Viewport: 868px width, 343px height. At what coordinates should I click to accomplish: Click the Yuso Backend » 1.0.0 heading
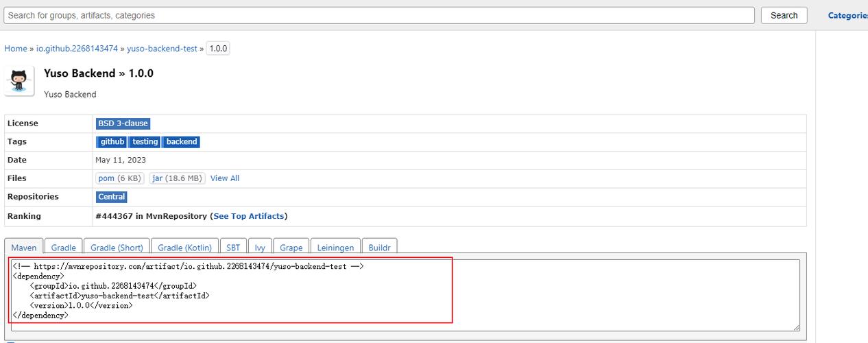coord(99,73)
